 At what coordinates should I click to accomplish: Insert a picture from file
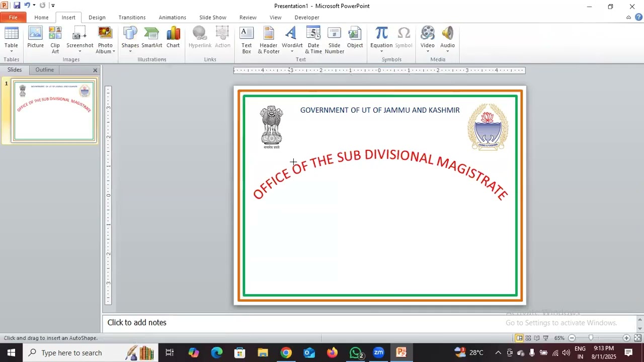point(35,38)
